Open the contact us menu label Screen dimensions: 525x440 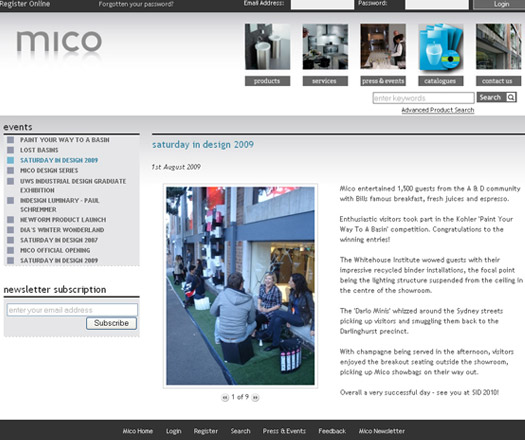point(499,81)
